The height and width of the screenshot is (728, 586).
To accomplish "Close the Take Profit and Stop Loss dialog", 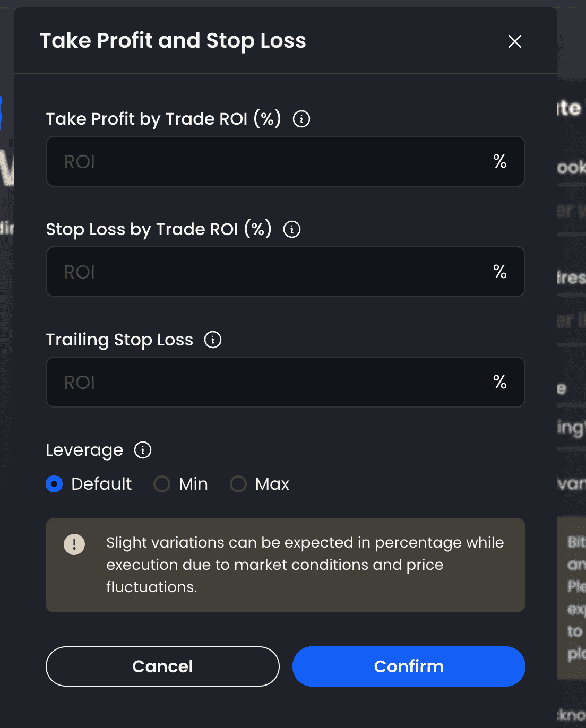I will point(514,41).
